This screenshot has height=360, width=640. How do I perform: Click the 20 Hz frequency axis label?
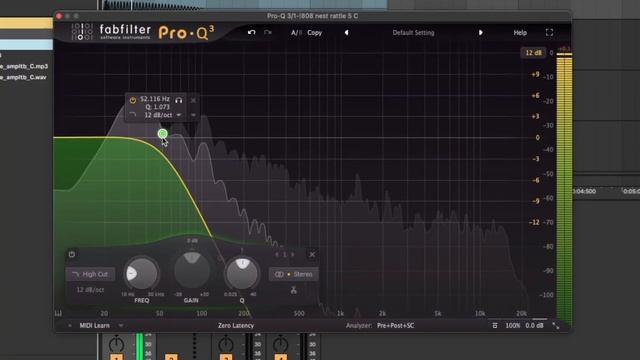point(104,313)
